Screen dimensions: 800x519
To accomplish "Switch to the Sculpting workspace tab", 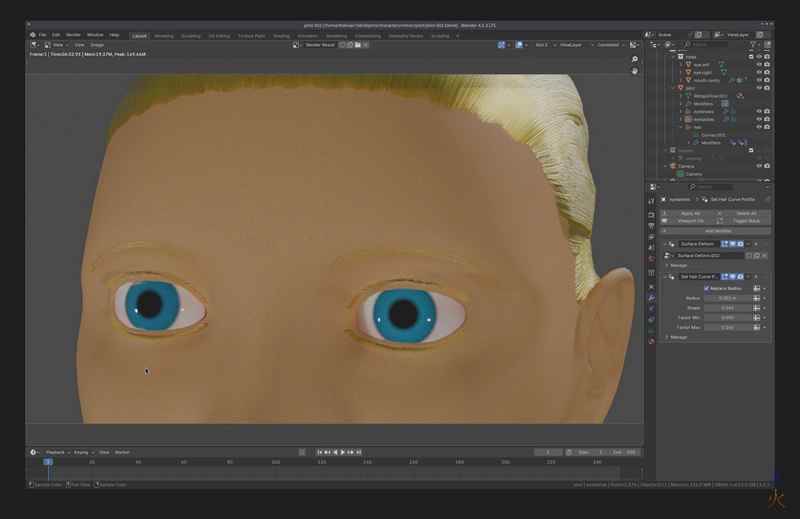I will coord(190,35).
